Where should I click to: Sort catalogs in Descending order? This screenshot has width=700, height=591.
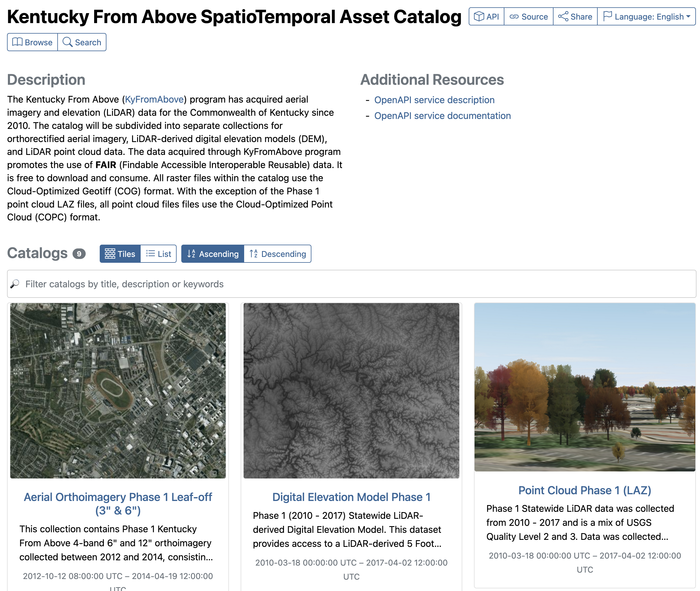click(x=277, y=254)
